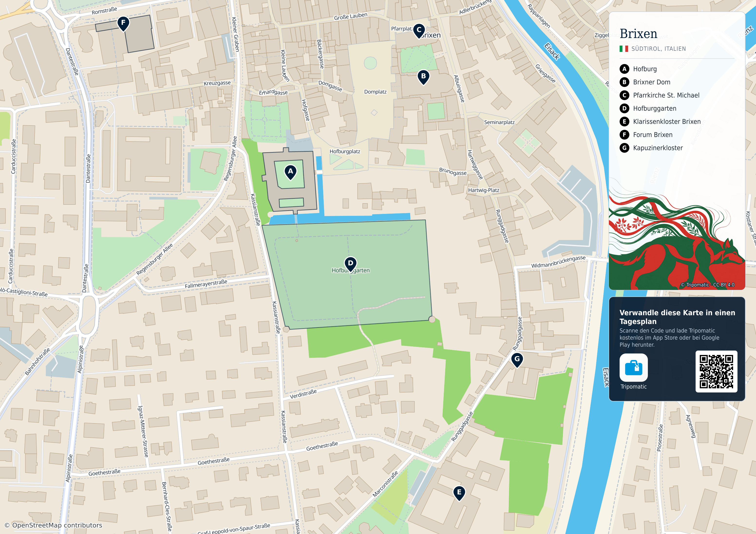Click the Seminarplatz label on the map
This screenshot has width=756, height=534.
pos(499,122)
